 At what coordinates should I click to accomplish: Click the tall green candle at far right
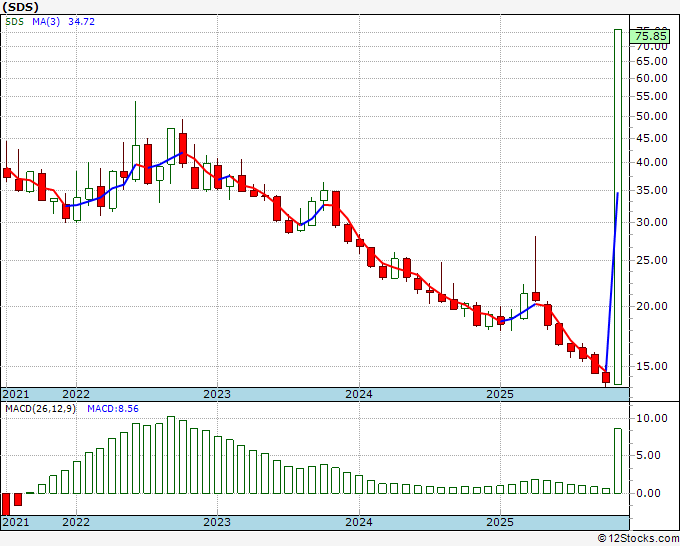point(617,206)
